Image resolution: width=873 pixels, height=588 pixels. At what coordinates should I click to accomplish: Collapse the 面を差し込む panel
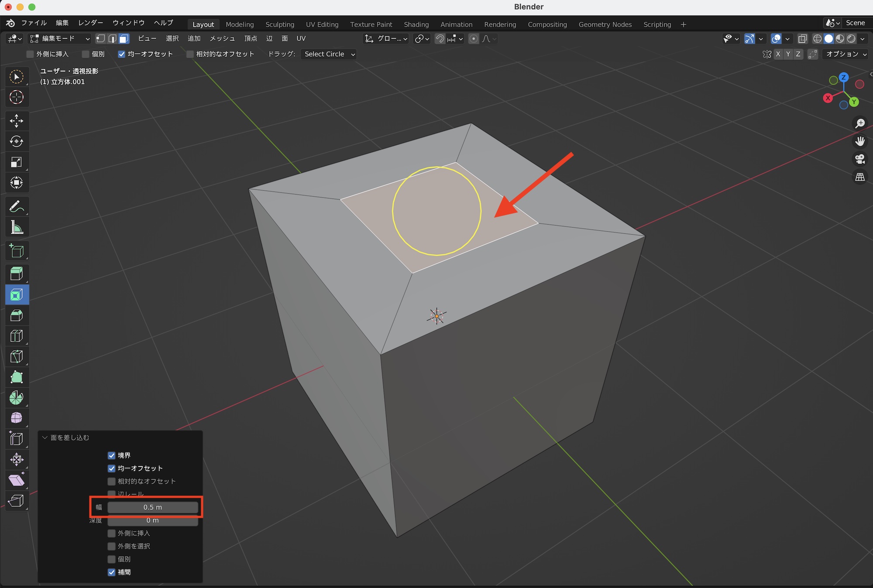point(45,438)
